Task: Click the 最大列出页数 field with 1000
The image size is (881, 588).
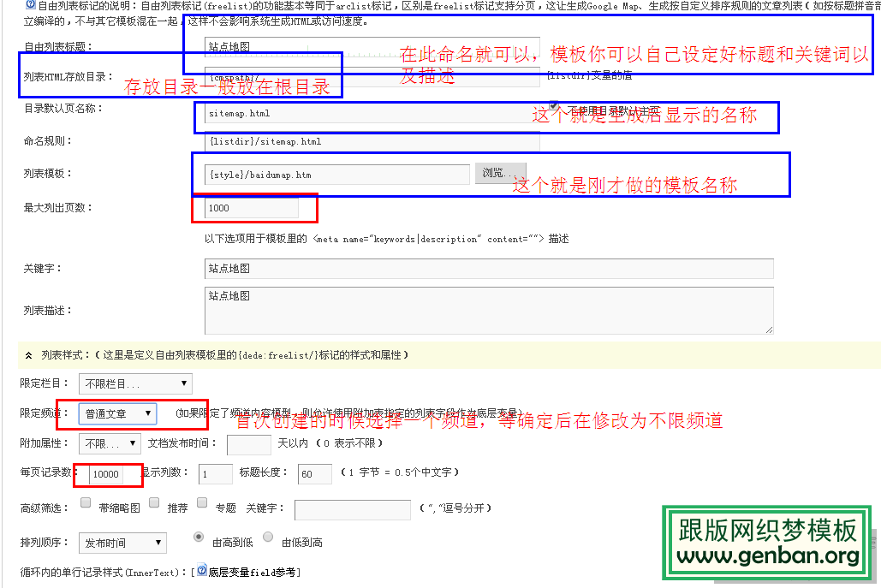Action: tap(252, 208)
